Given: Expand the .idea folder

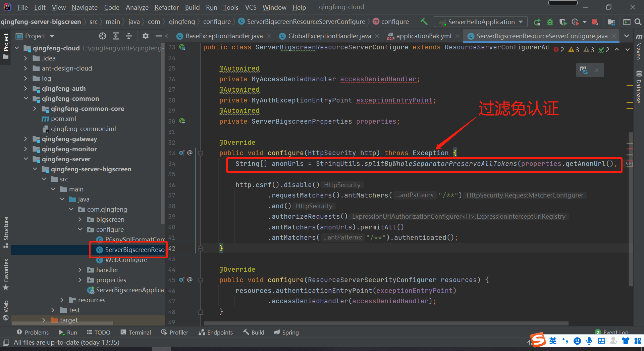Looking at the screenshot, I should [25, 58].
